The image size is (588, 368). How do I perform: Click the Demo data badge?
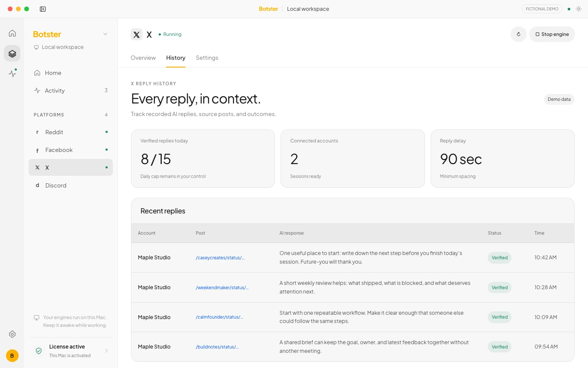click(x=559, y=99)
